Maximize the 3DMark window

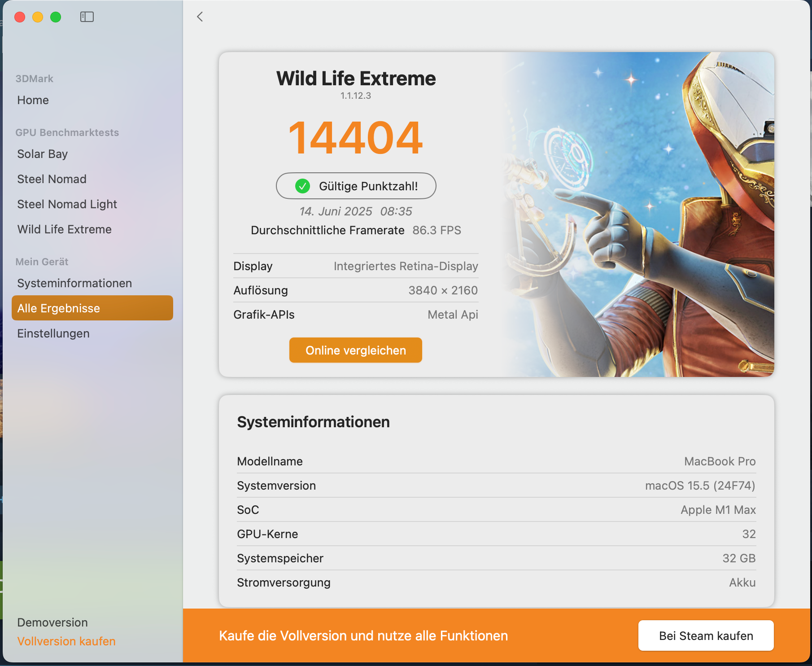click(56, 17)
